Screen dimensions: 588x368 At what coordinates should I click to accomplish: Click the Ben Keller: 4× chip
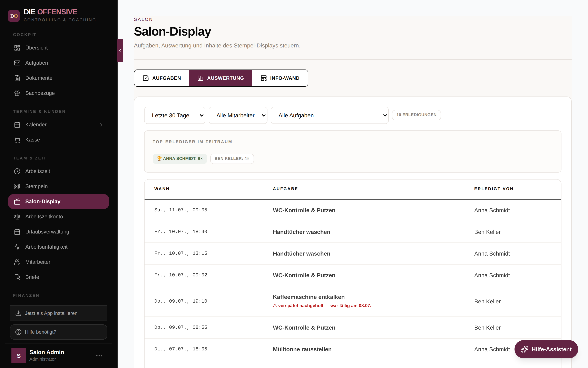(x=232, y=159)
